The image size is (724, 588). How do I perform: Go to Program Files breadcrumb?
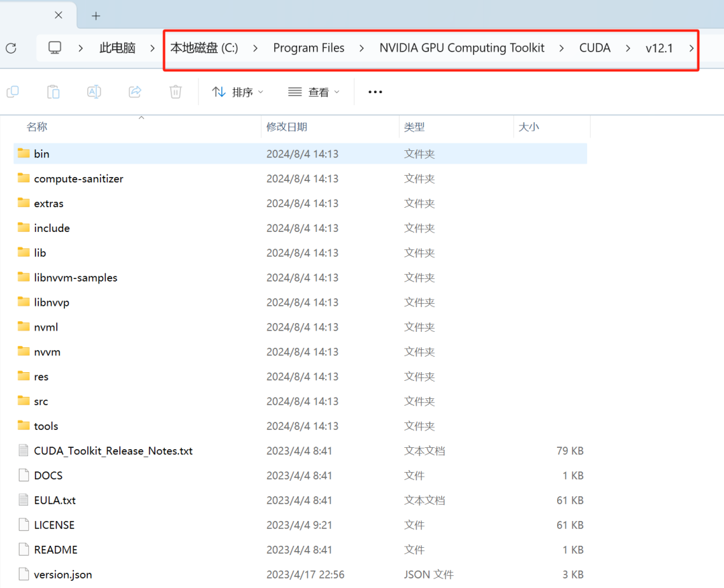click(309, 48)
